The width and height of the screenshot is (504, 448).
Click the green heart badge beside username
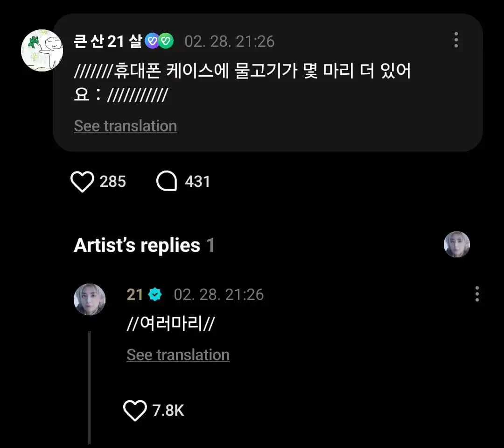pyautogui.click(x=166, y=42)
